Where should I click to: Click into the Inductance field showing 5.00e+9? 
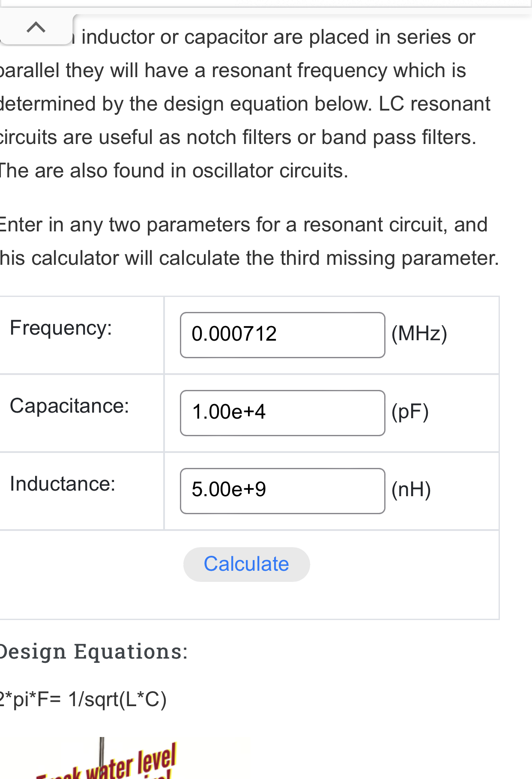283,491
